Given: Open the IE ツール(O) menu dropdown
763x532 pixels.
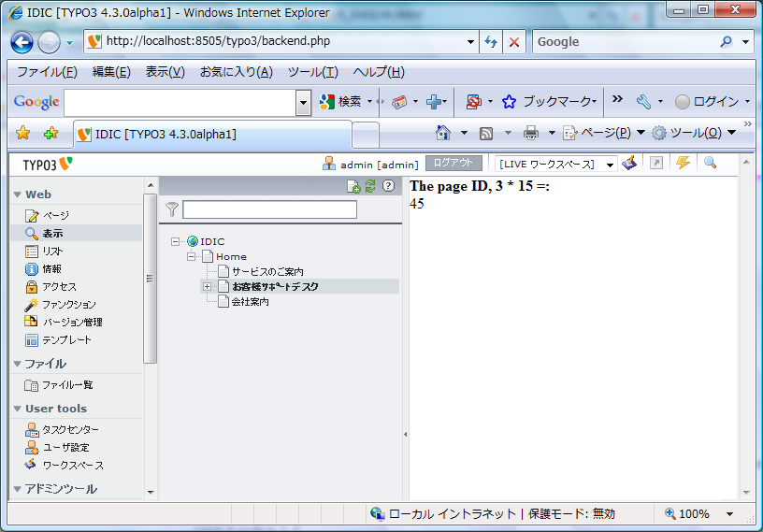Looking at the screenshot, I should (x=731, y=133).
